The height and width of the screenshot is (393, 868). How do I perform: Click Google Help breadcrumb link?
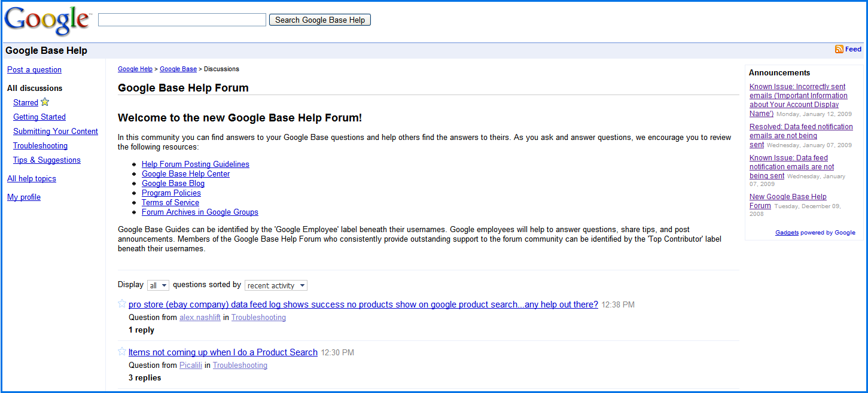click(x=135, y=69)
